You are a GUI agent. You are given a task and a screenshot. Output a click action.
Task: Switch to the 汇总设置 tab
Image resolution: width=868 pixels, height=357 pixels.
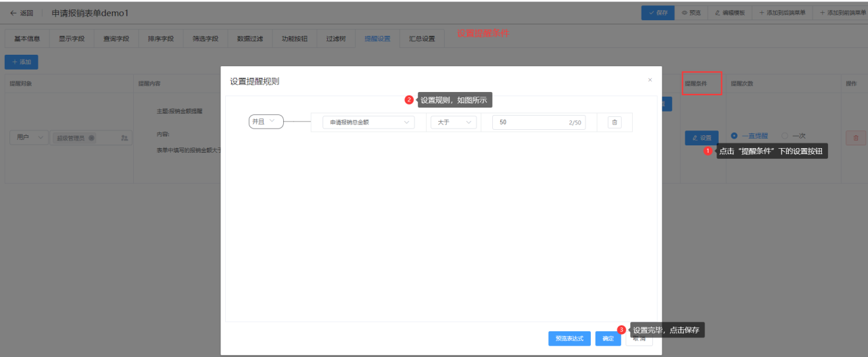coord(422,39)
